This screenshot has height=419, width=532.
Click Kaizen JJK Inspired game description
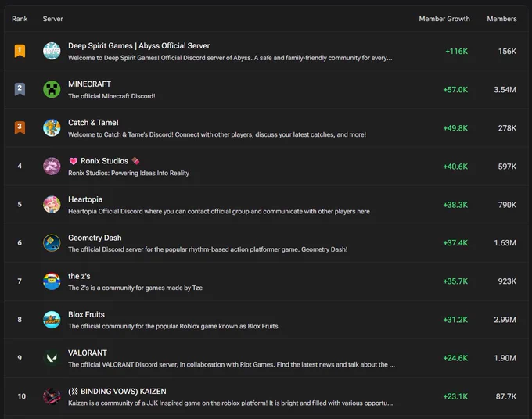[230, 403]
